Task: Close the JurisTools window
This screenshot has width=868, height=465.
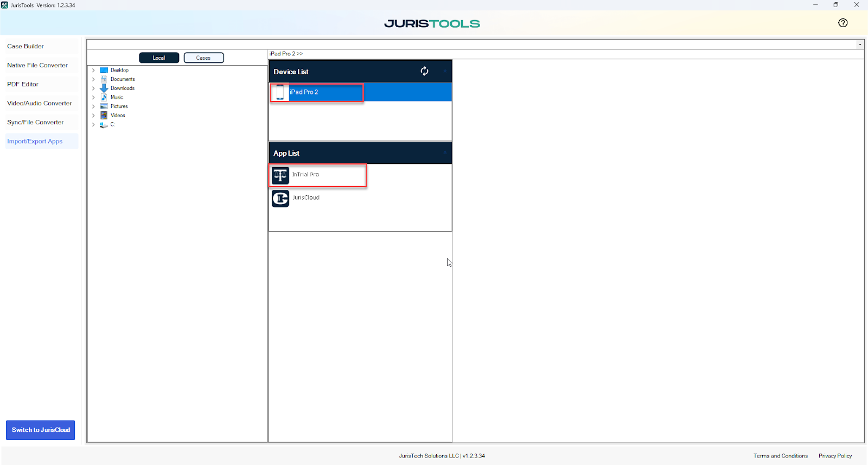Action: click(x=857, y=5)
